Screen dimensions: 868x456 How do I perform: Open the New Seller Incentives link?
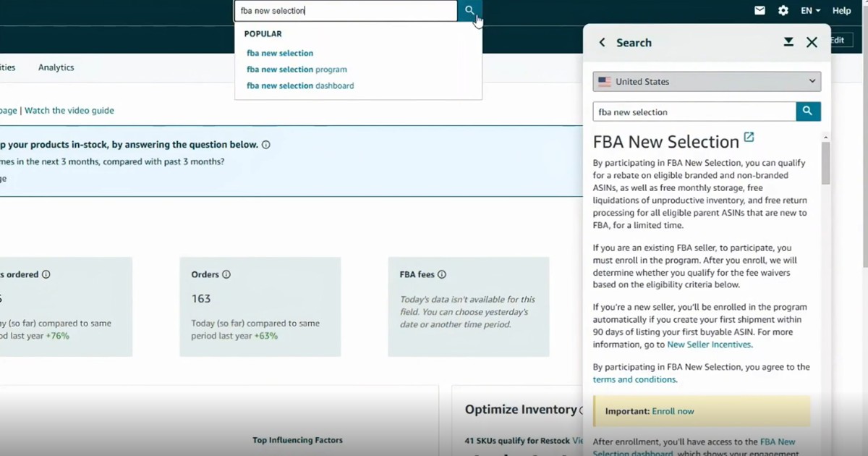click(709, 345)
